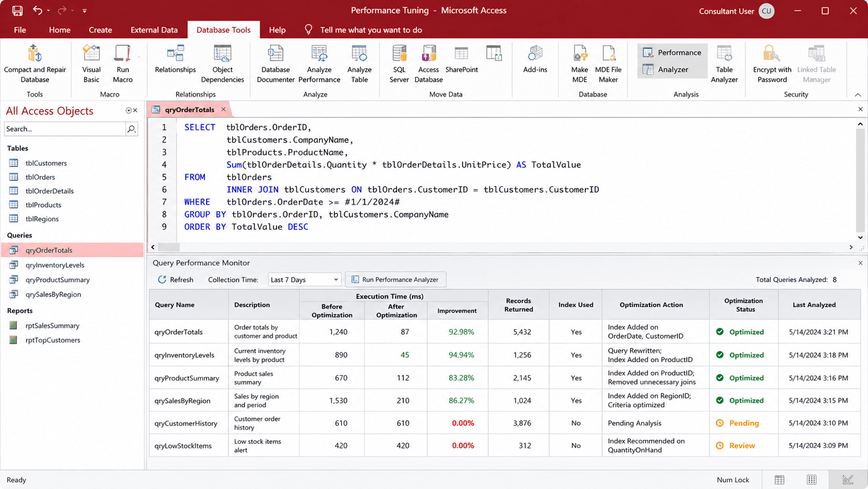The height and width of the screenshot is (489, 868).
Task: Click the SQL editor horizontal scrollbar thumb
Action: pos(169,247)
